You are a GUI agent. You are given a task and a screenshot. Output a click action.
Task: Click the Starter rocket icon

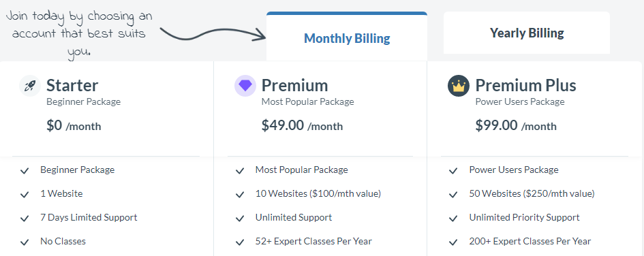pyautogui.click(x=30, y=86)
